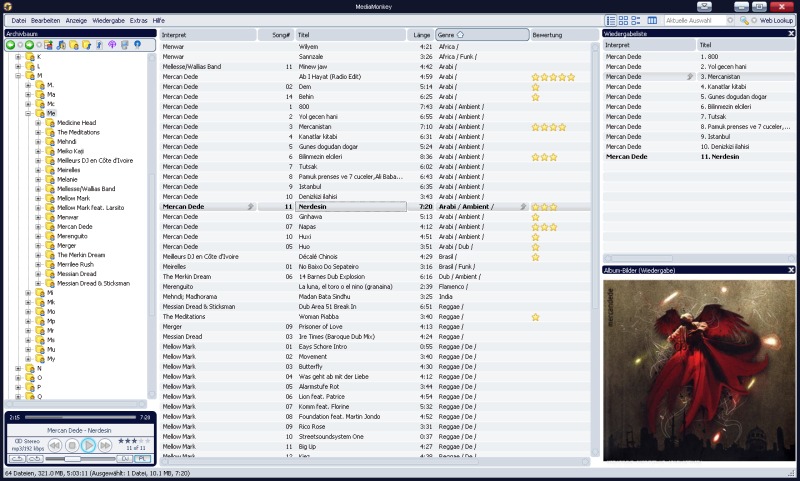Open the back-history dropdown beside the green back arrow
This screenshot has width=800, height=481.
coord(20,45)
